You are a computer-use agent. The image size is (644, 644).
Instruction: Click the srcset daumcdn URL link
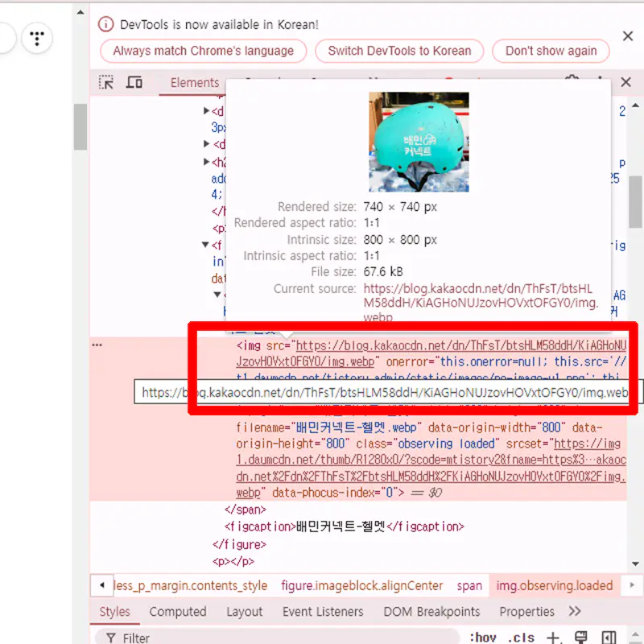pos(431,468)
